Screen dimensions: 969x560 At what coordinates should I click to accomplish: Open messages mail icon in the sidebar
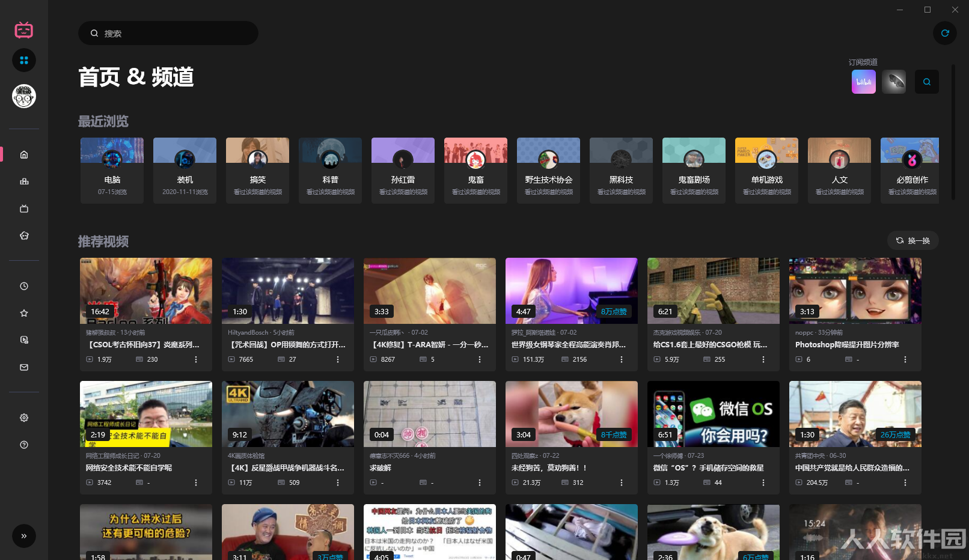[x=24, y=367]
